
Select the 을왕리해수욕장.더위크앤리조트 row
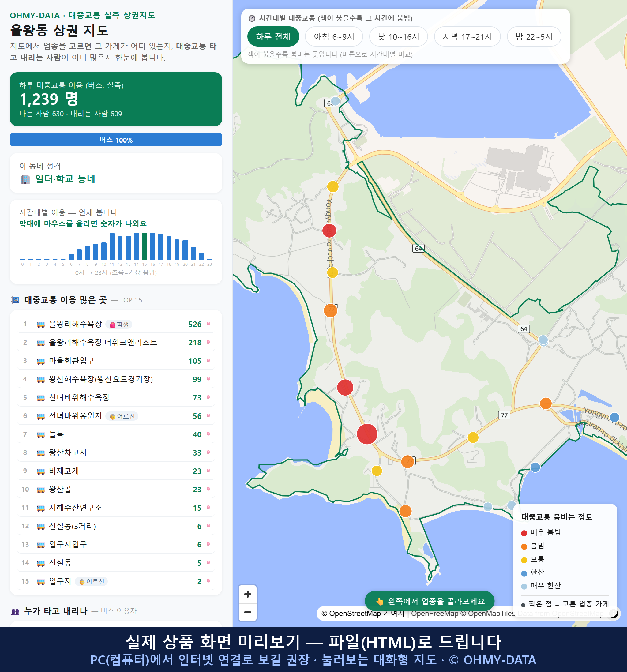point(116,342)
